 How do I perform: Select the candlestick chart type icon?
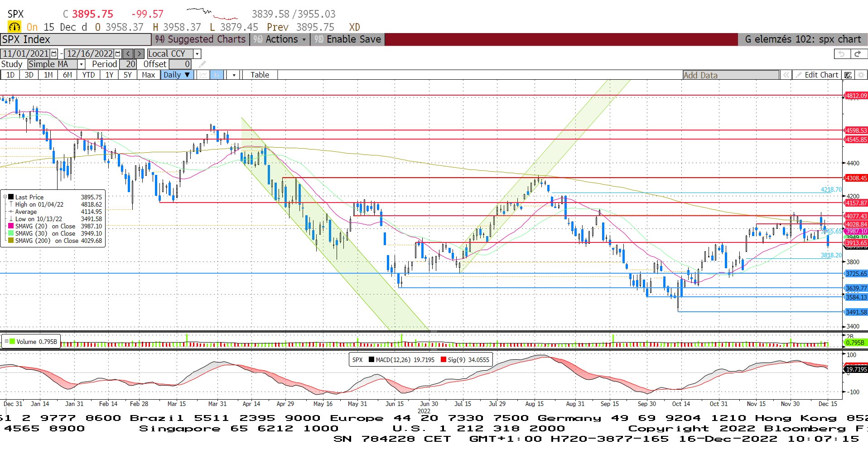(217, 75)
